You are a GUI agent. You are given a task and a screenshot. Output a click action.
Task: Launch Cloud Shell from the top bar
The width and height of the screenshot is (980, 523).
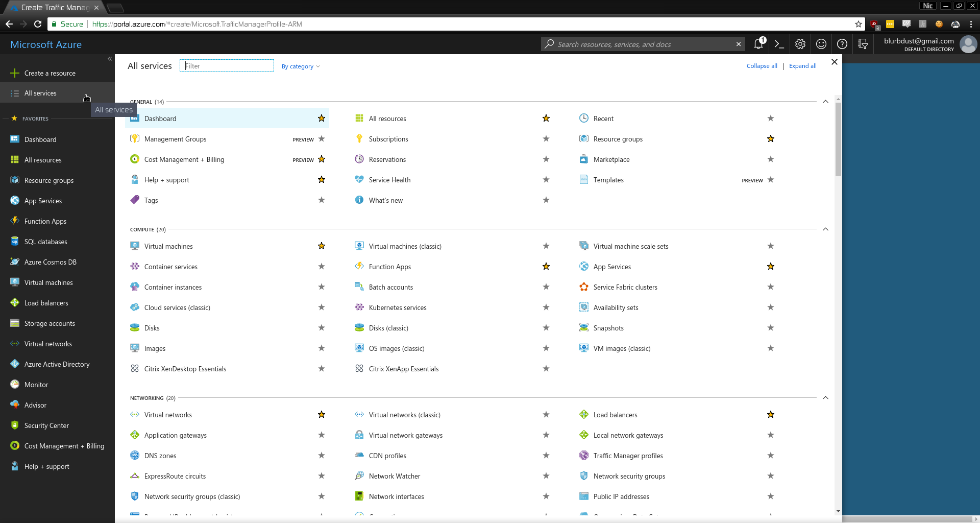(779, 44)
